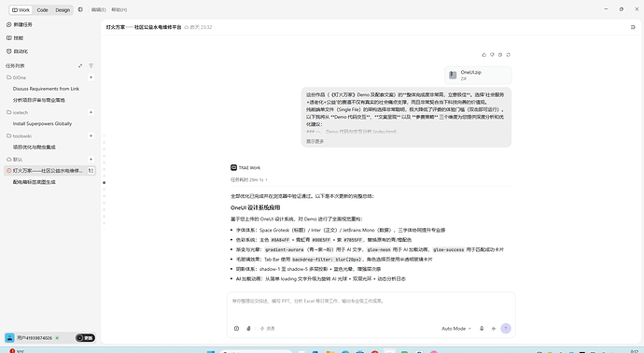Open task Discuss Requirements from Link

46,89
